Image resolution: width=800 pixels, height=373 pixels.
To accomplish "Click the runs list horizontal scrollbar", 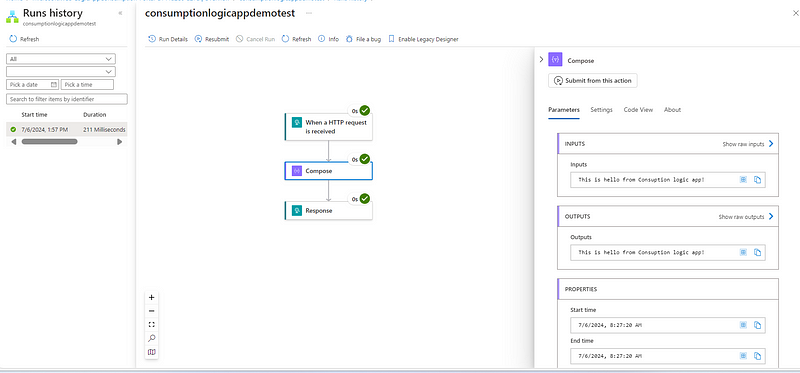I will click(x=49, y=141).
